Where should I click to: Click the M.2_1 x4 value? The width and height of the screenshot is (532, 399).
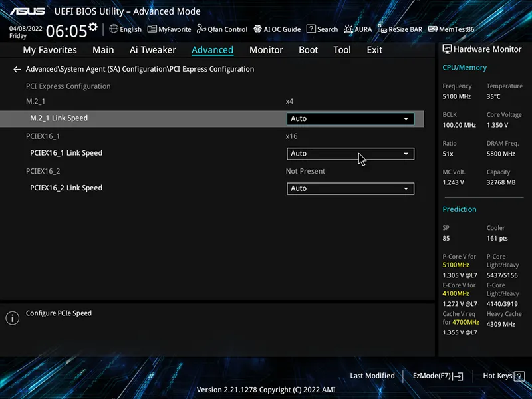(x=289, y=102)
